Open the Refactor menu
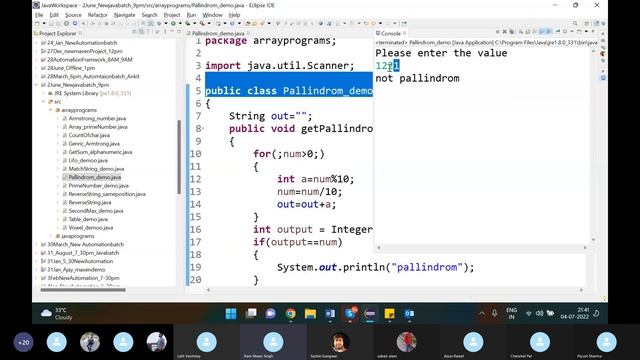The height and width of the screenshot is (360, 640). pos(98,15)
